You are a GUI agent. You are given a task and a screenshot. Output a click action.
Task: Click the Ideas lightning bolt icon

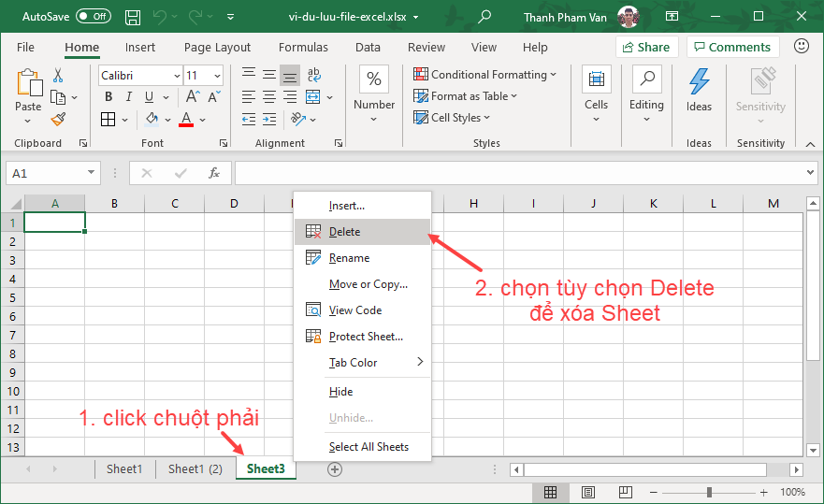coord(699,81)
